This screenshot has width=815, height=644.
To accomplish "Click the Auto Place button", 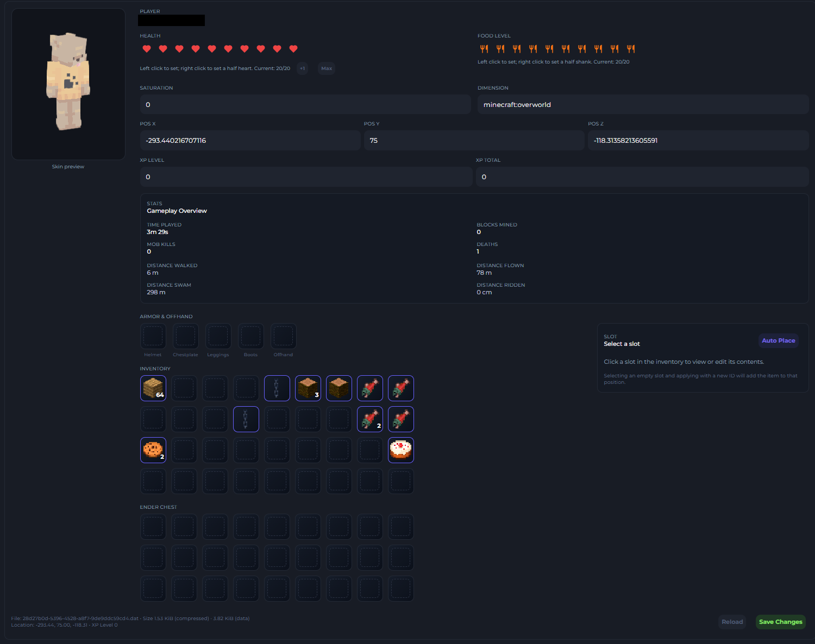I will [x=778, y=340].
